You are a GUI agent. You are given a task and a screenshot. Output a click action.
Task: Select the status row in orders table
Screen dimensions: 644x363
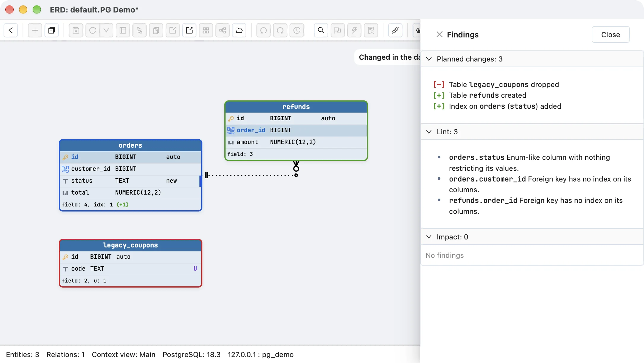tap(131, 181)
